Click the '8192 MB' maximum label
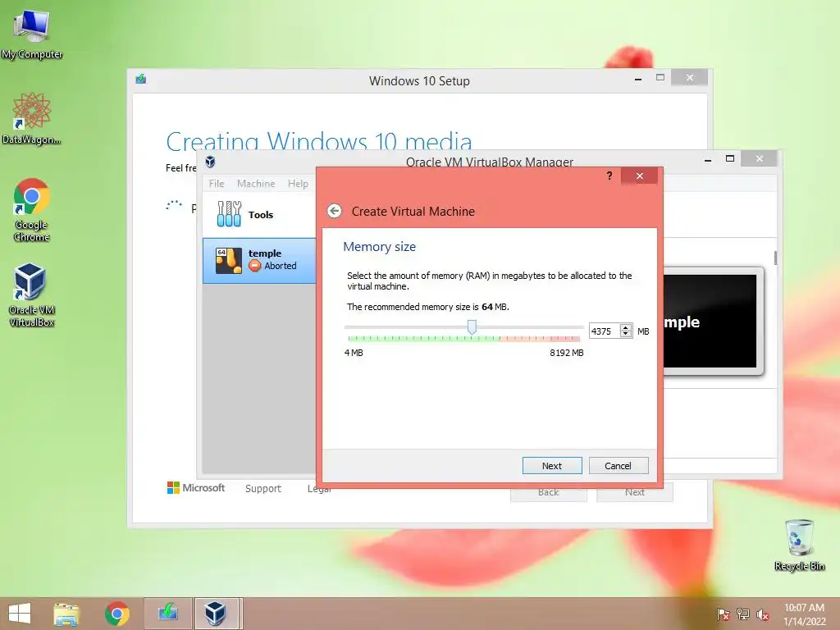This screenshot has height=630, width=840. pos(566,353)
